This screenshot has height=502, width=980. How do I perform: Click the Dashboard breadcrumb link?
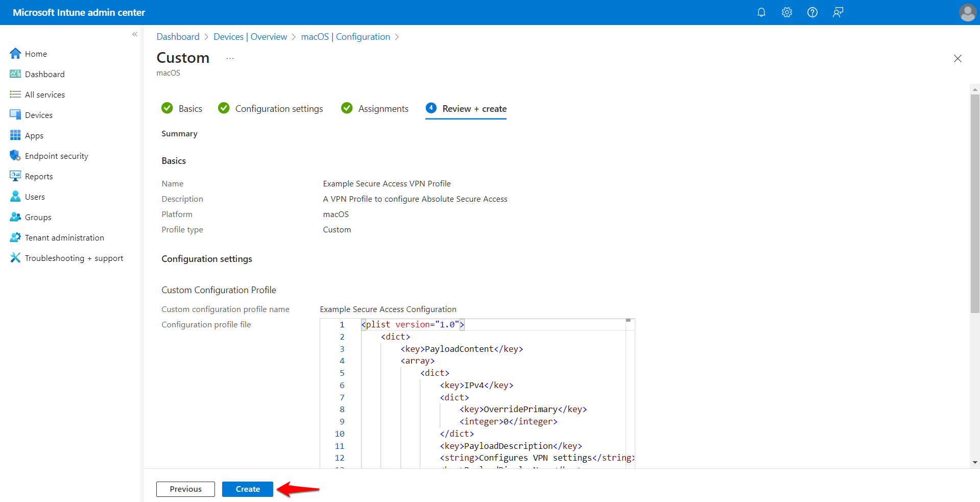coord(178,37)
